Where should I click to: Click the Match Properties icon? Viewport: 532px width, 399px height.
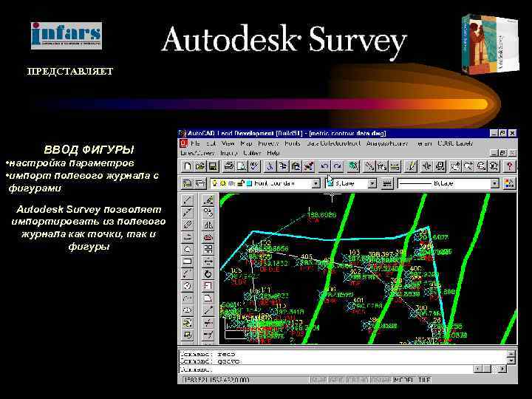point(309,166)
